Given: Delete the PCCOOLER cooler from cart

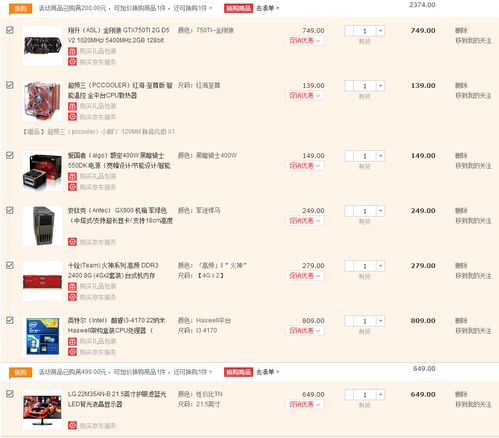Looking at the screenshot, I should pos(461,85).
